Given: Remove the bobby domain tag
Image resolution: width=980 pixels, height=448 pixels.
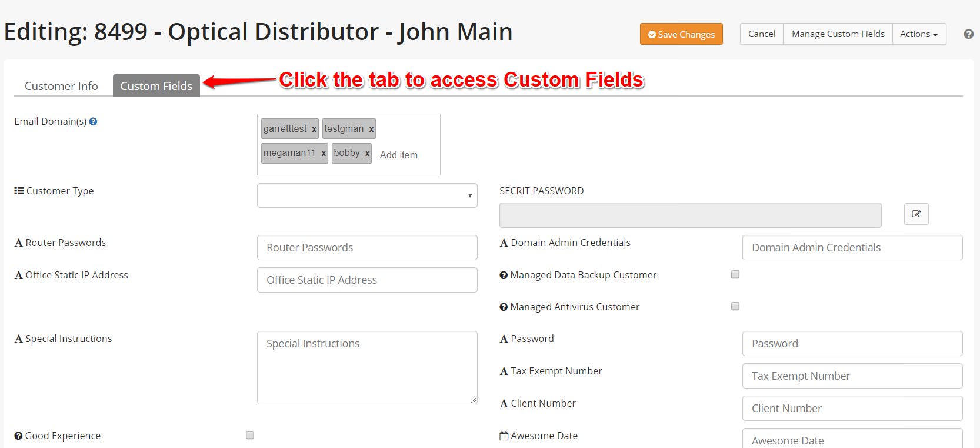Looking at the screenshot, I should coord(367,153).
